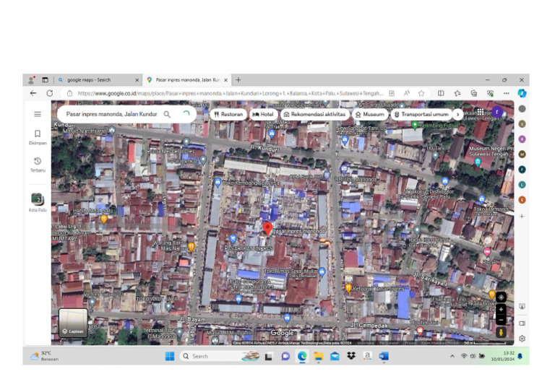The width and height of the screenshot is (555, 392).
Task: Add an Edge sidebar app
Action: 522,216
